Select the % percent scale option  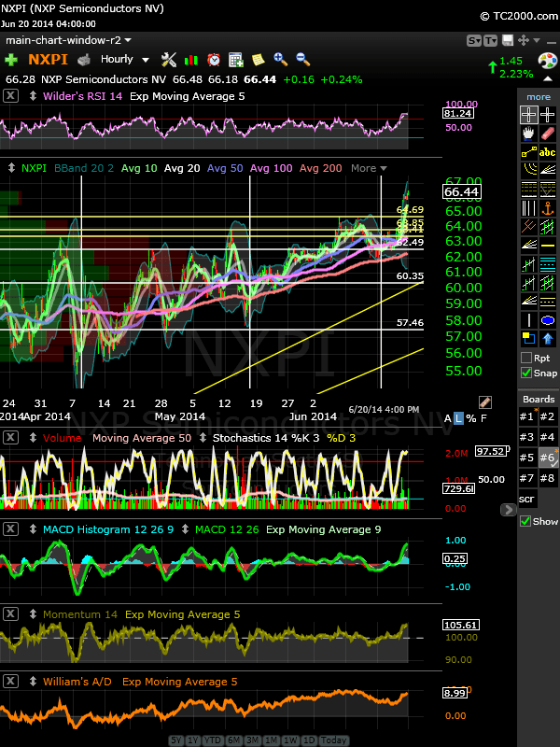(471, 418)
